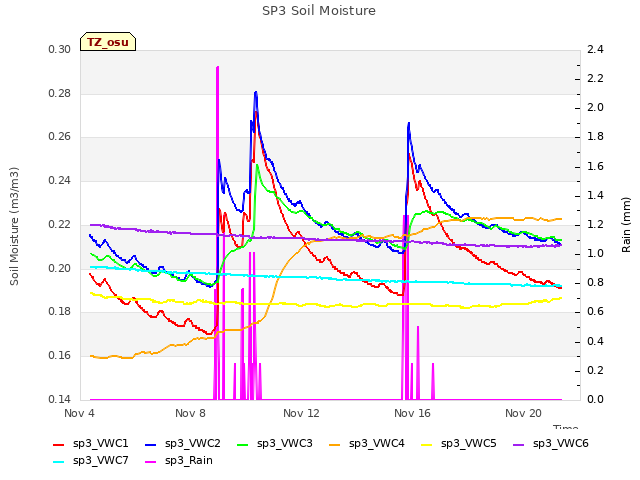Click the 2.4 rain axis value

pos(596,50)
